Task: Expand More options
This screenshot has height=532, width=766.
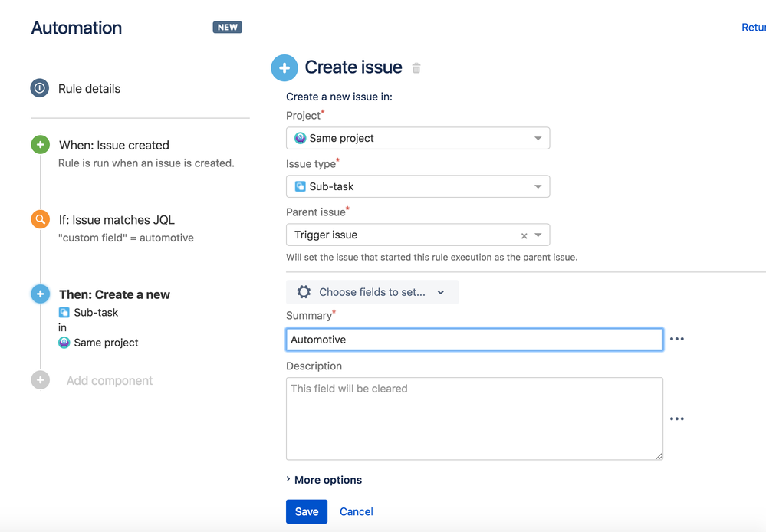Action: [324, 480]
